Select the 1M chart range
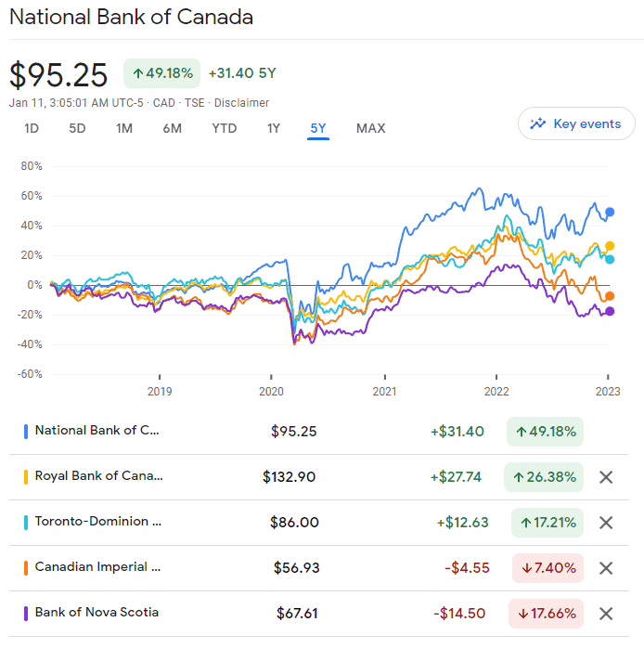The width and height of the screenshot is (644, 648). click(124, 128)
